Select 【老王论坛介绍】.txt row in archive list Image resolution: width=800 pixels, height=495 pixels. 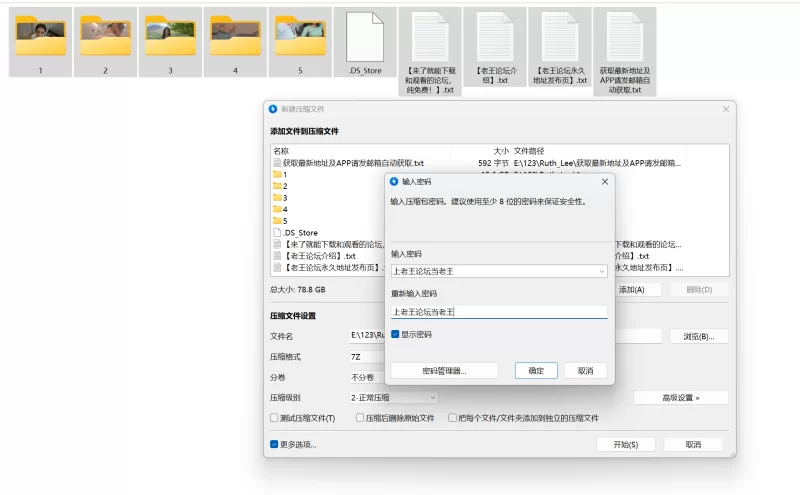click(328, 256)
